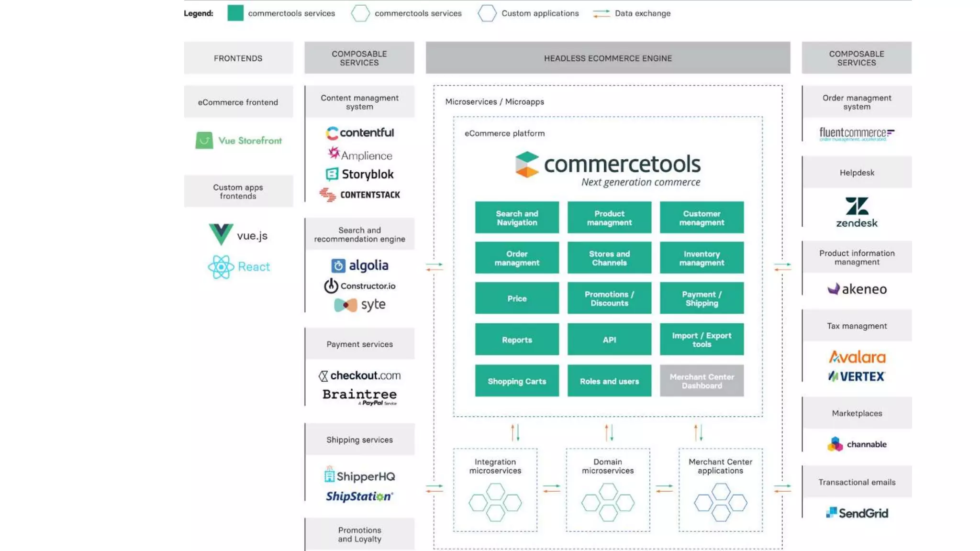Click the checkout.com logo
The image size is (980, 551).
359,375
